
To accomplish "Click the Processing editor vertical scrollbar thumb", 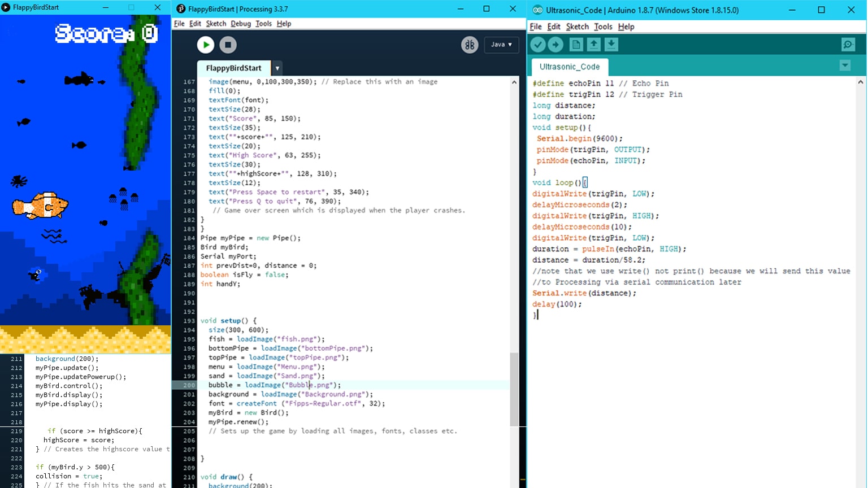I will (514, 389).
